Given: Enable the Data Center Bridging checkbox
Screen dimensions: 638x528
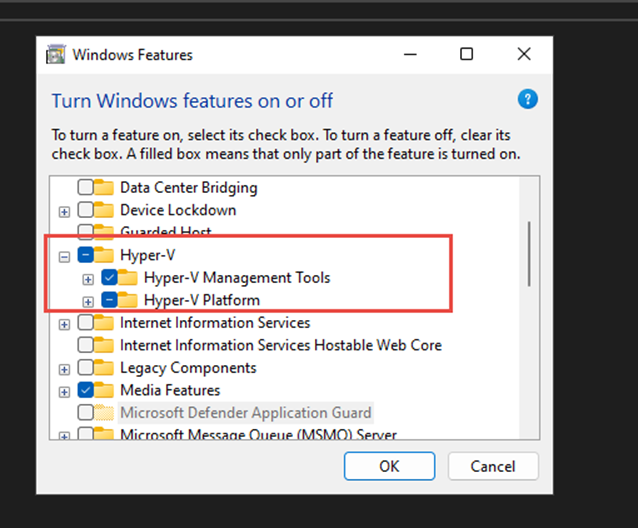Looking at the screenshot, I should point(86,187).
